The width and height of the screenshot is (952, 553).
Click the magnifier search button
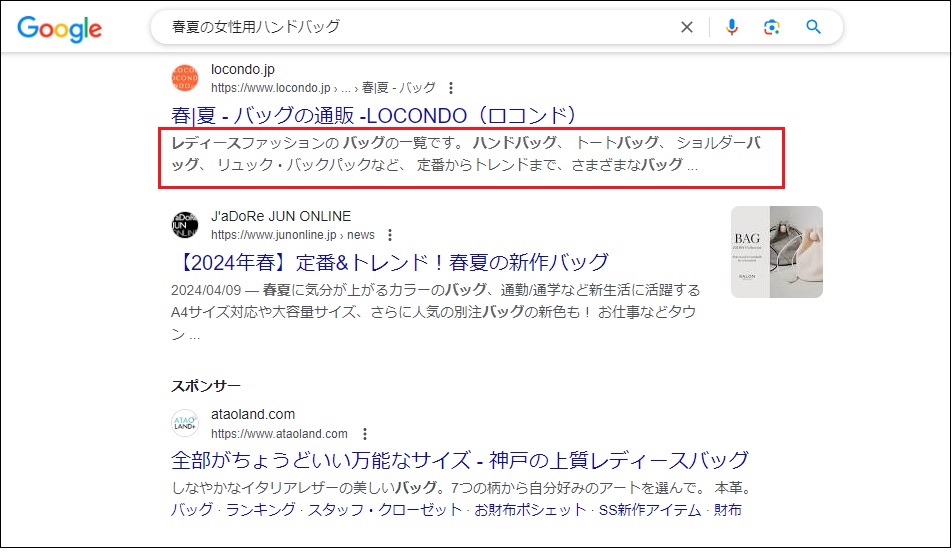[814, 27]
